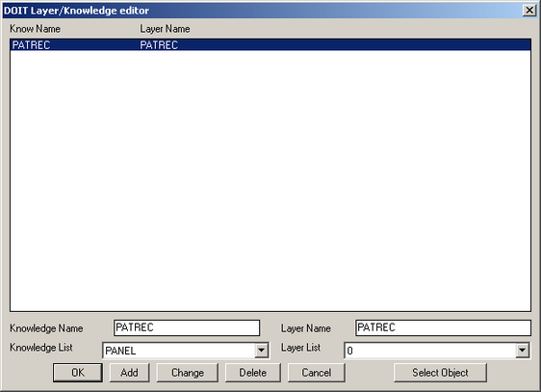Screen dimensions: 541x392
Task: Open the Layer List dropdown arrow
Action: 523,351
